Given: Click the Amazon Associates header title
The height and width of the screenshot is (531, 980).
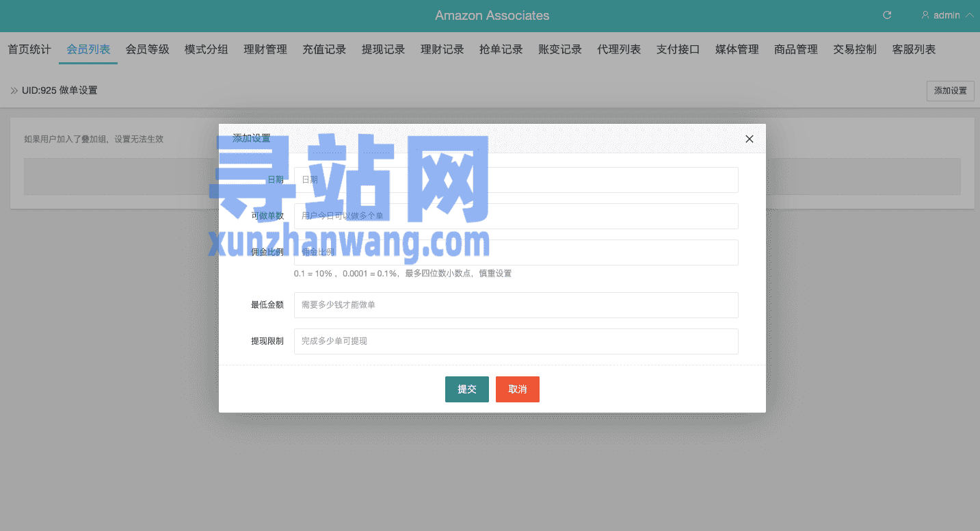Looking at the screenshot, I should pos(492,15).
